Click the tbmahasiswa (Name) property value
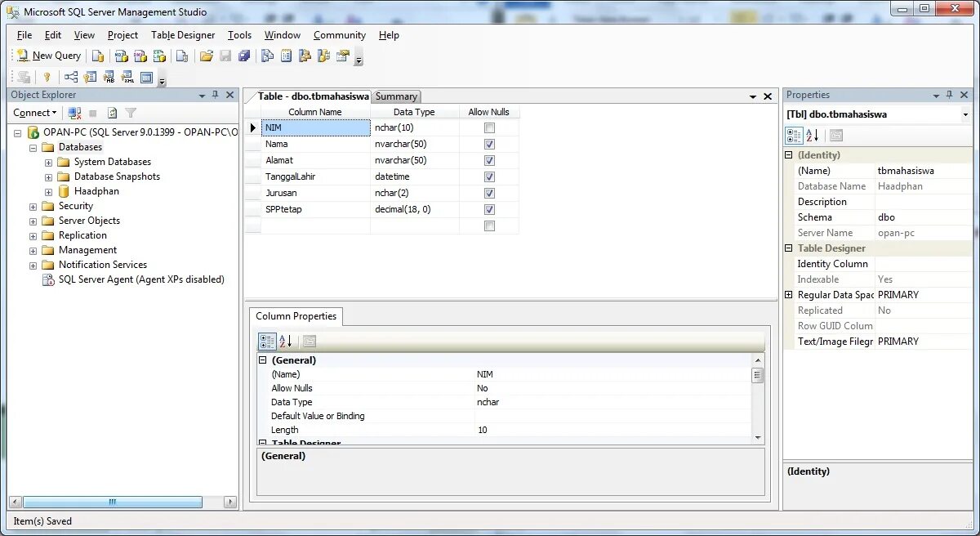 [923, 171]
